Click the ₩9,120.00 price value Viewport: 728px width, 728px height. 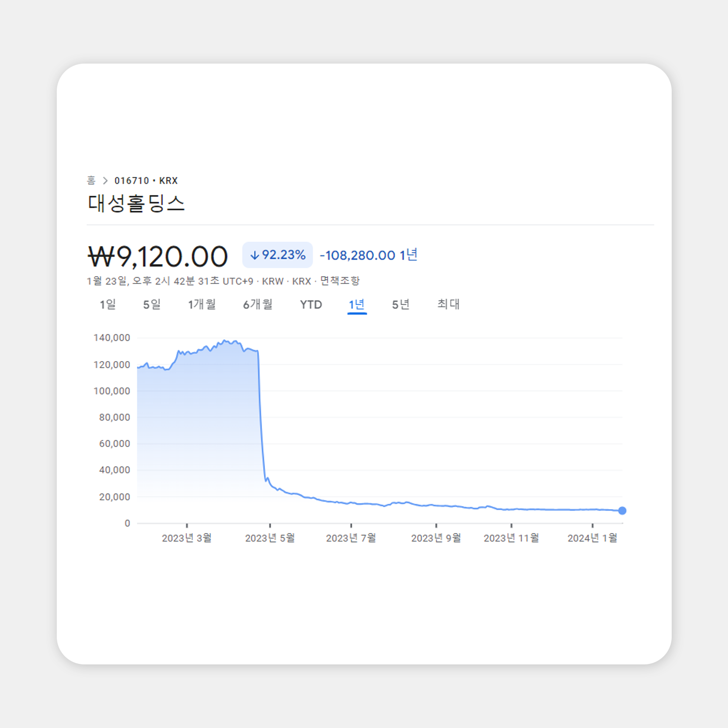(158, 256)
